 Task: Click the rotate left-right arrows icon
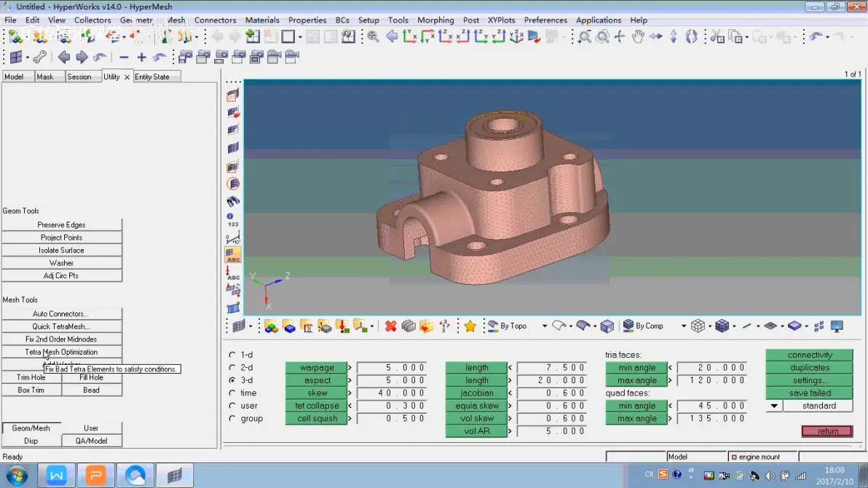(655, 37)
